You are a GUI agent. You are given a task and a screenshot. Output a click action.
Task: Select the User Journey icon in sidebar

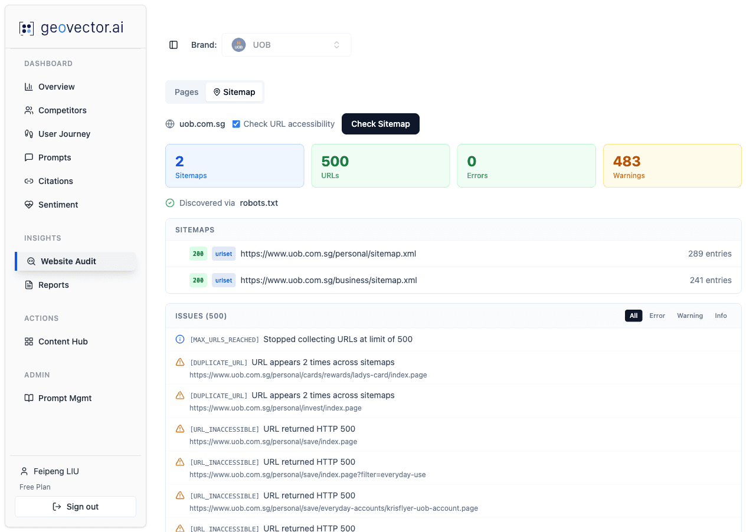coord(29,134)
